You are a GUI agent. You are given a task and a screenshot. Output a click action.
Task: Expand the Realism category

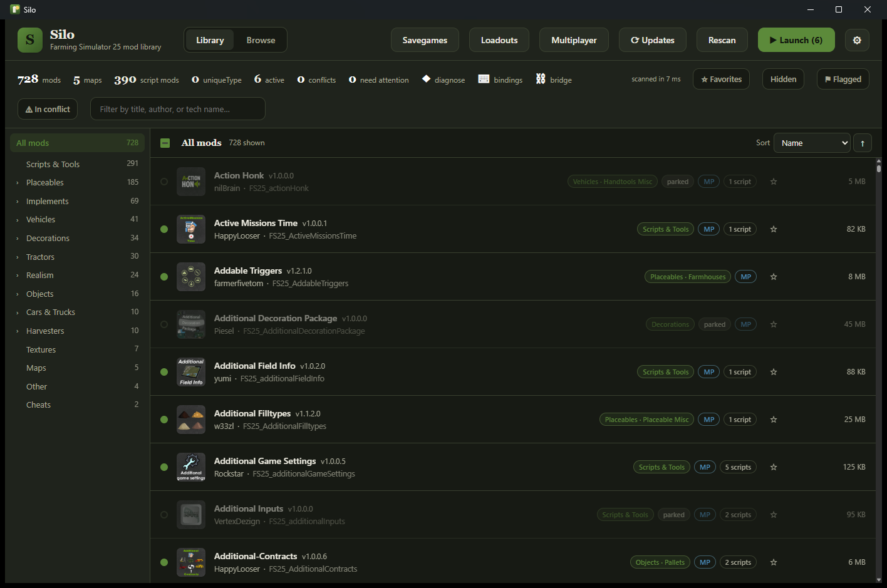18,276
